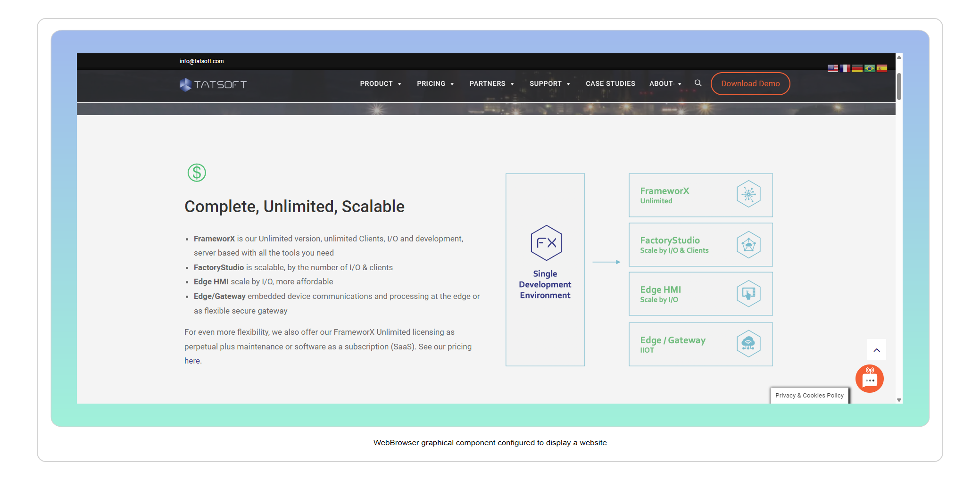
Task: Select the Brazilian flag for Portuguese
Action: coord(869,68)
